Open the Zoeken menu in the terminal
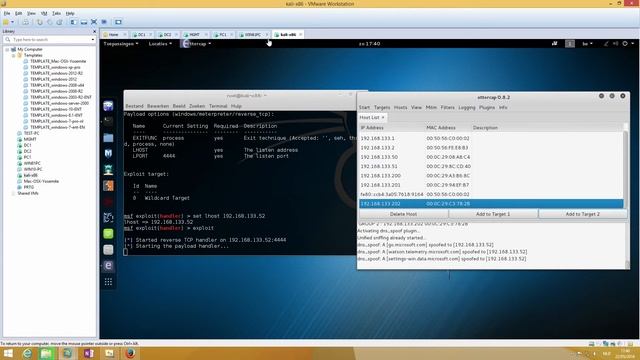 197,106
